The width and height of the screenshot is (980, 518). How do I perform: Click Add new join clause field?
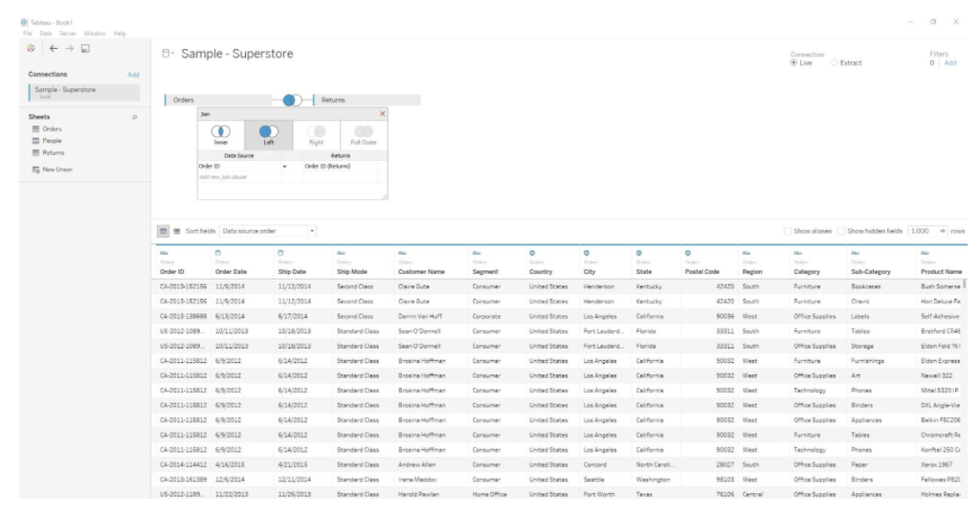(x=238, y=177)
